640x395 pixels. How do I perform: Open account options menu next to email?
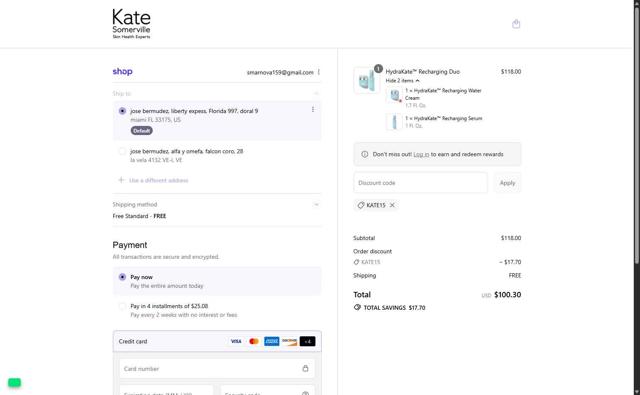click(318, 72)
